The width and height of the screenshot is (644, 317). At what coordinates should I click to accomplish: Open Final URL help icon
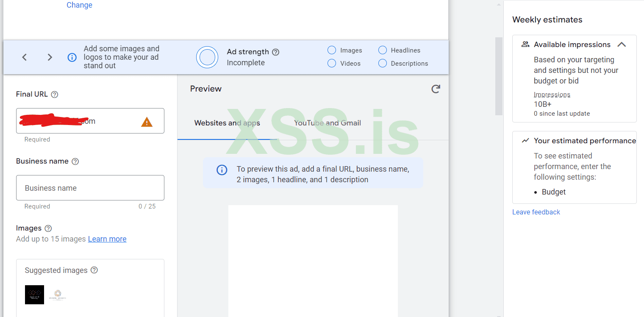[x=54, y=95]
